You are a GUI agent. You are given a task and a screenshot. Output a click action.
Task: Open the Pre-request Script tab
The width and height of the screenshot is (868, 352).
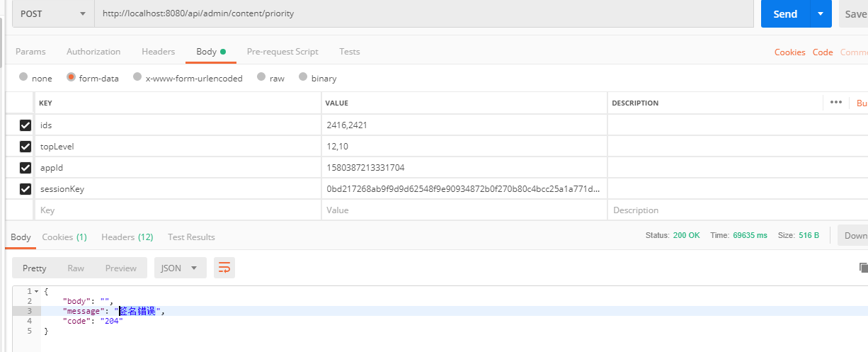(282, 52)
